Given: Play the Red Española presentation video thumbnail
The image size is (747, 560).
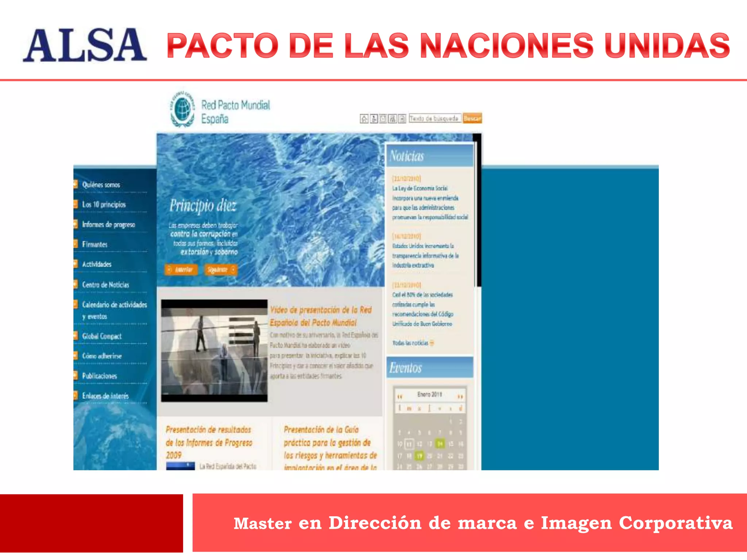Looking at the screenshot, I should (214, 351).
